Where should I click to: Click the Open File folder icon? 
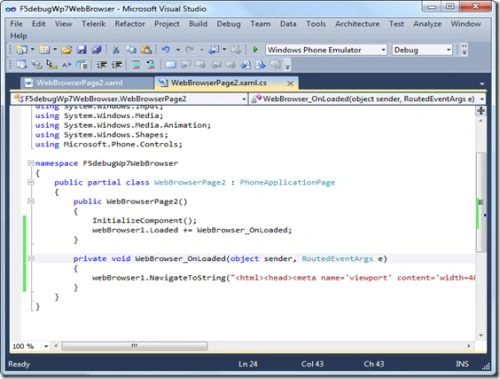pyautogui.click(x=67, y=50)
